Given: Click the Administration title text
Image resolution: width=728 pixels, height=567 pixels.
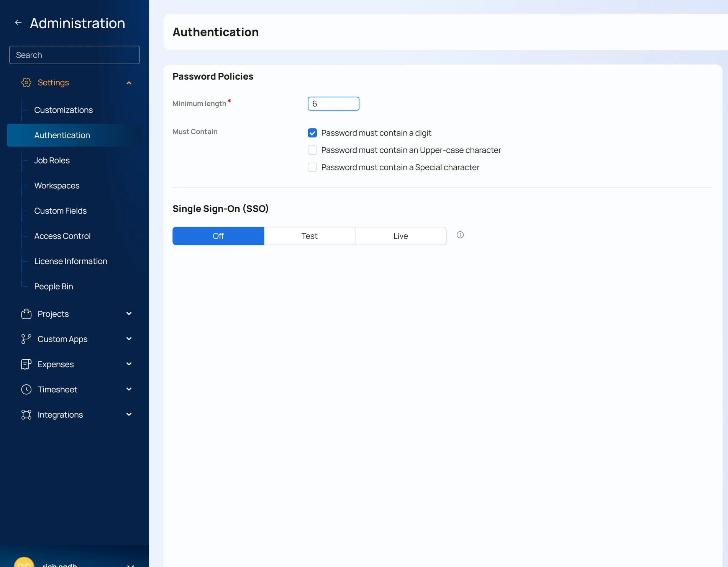Looking at the screenshot, I should coord(77,23).
